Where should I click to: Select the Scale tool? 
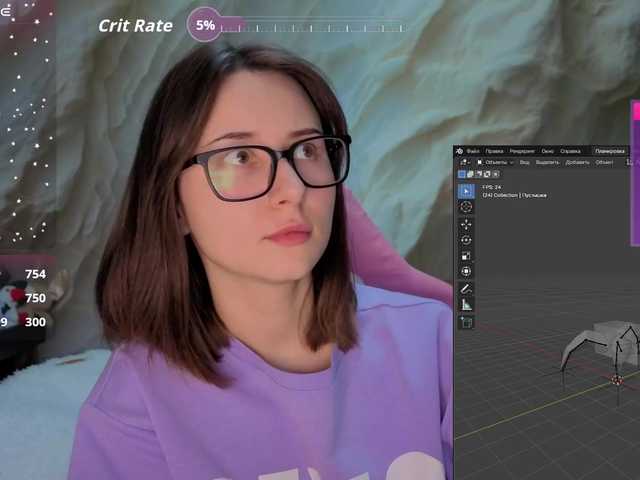(x=466, y=256)
